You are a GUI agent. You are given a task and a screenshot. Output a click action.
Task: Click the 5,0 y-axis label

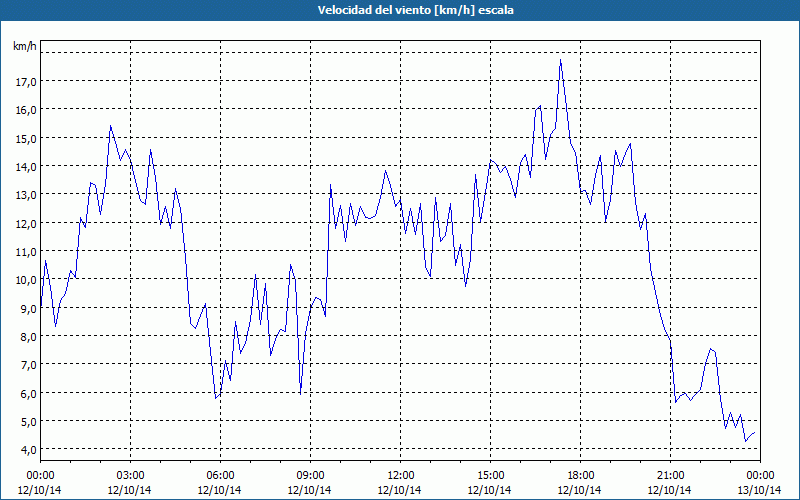click(29, 421)
